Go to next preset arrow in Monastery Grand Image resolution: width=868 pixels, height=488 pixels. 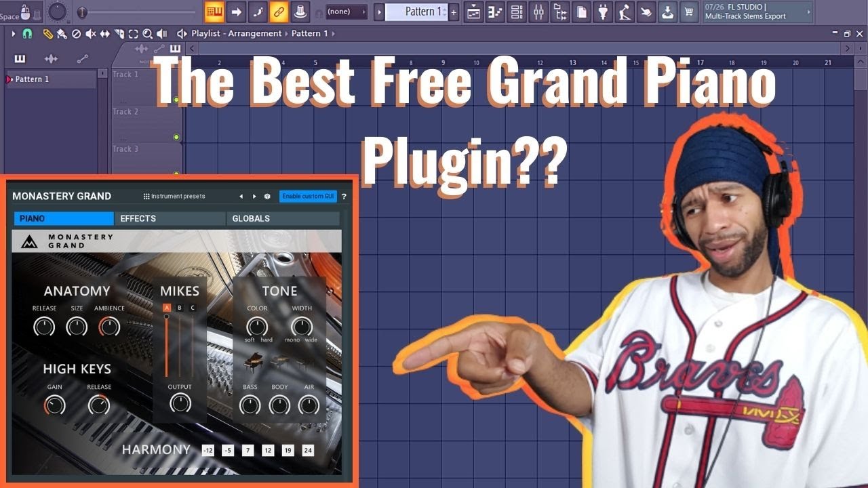(254, 197)
